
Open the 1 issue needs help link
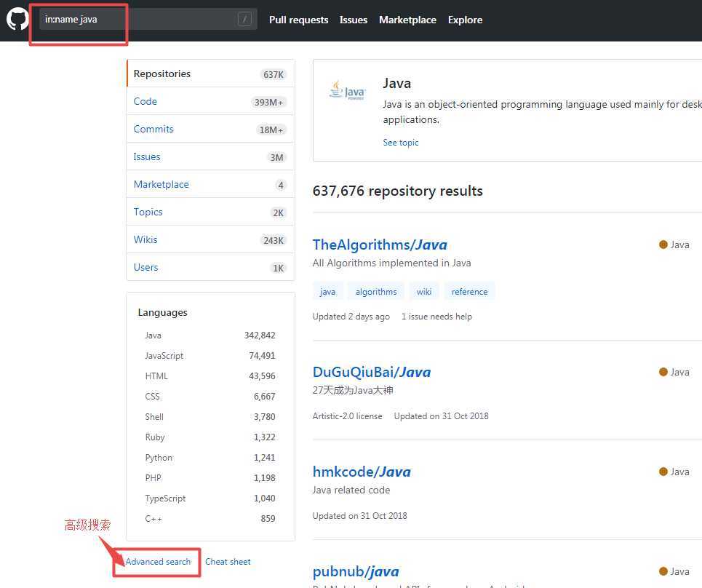click(436, 317)
